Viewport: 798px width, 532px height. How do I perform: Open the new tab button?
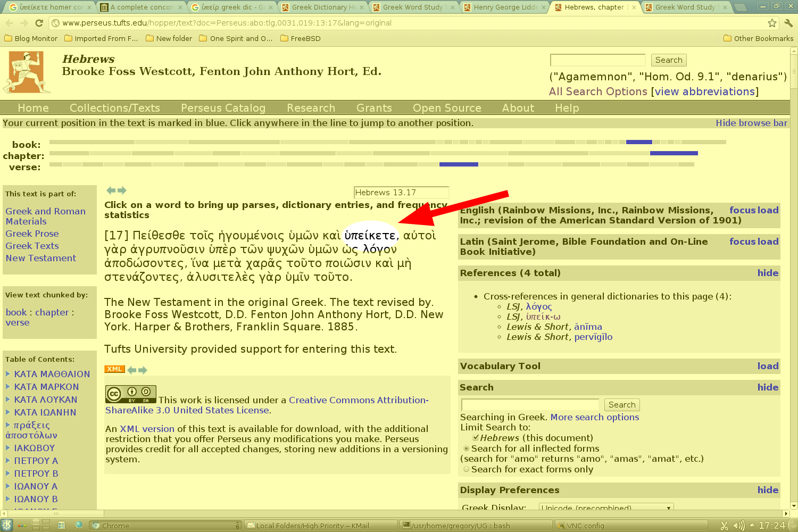point(739,7)
